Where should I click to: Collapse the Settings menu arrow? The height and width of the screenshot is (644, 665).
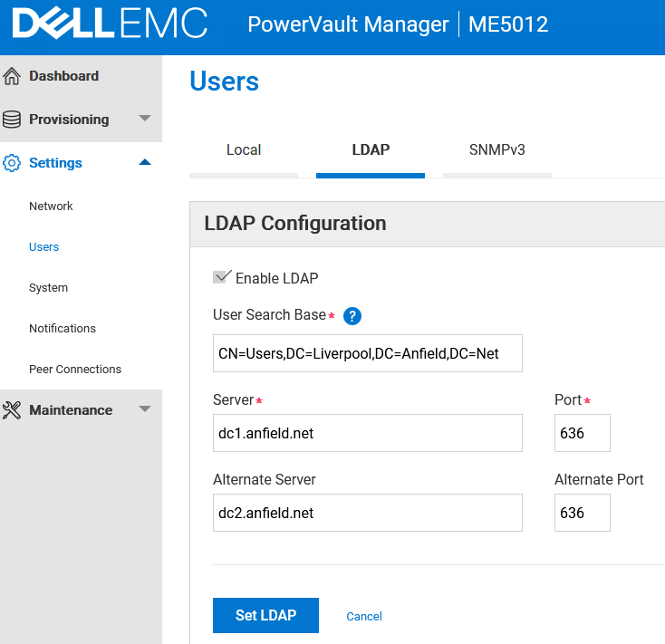(x=145, y=162)
